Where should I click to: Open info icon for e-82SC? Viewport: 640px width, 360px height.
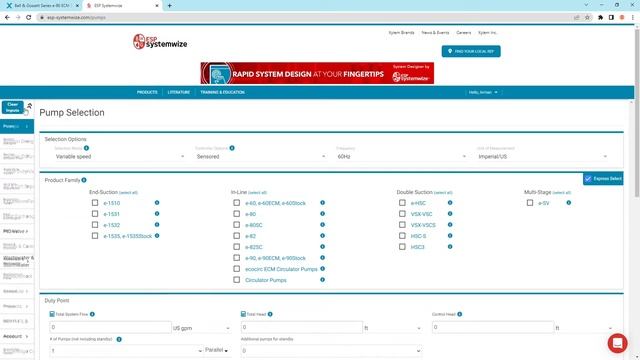322,247
